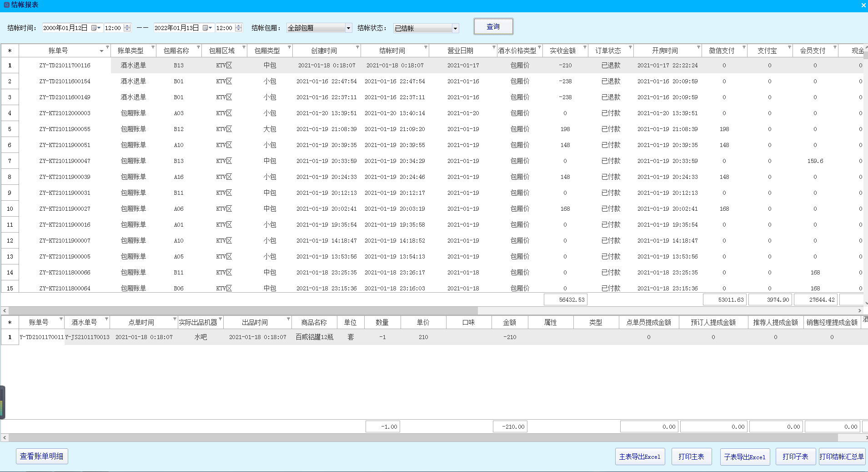Decrease the start time 12:00 spinner
Viewport: 868px width, 472px height.
point(127,30)
